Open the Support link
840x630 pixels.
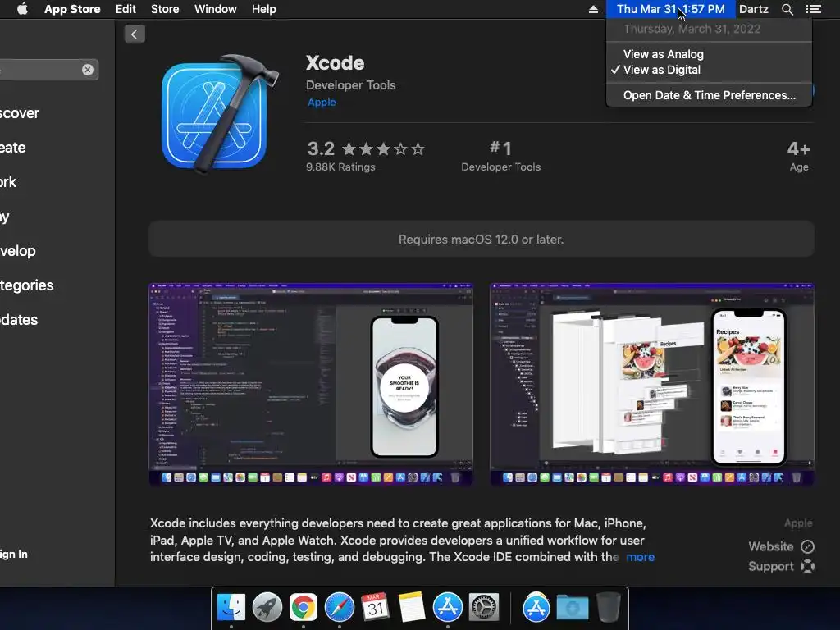tap(771, 566)
